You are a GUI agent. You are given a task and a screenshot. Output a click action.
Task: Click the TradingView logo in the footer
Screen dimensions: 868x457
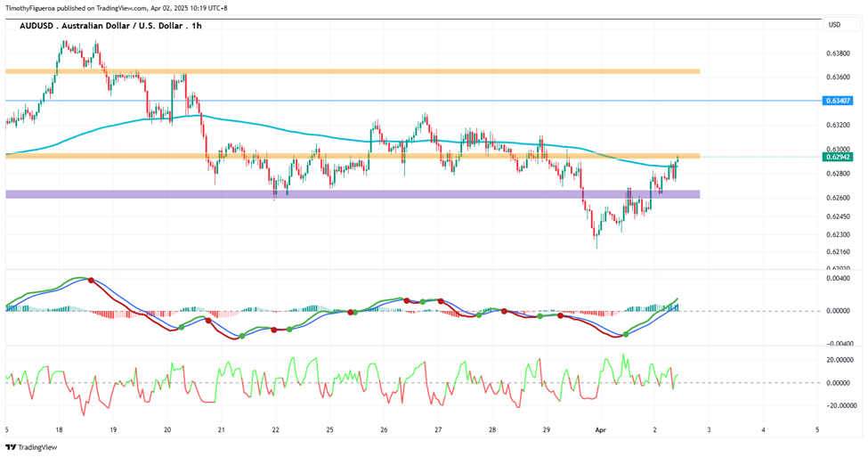(x=31, y=447)
